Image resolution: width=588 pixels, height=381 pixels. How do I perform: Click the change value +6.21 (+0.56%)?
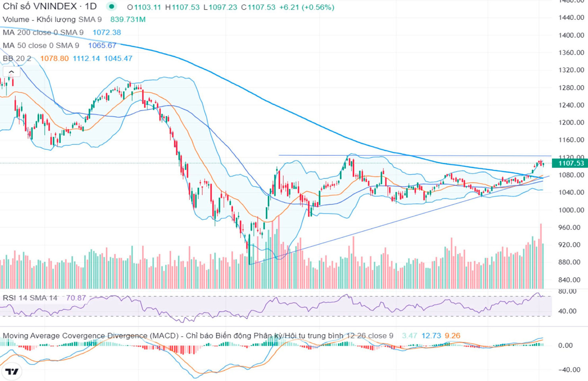click(x=307, y=7)
